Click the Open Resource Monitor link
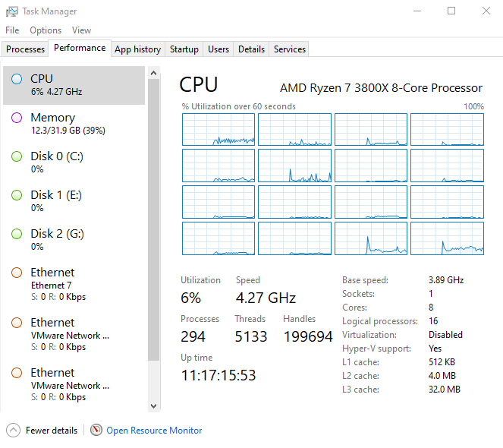 [x=154, y=431]
